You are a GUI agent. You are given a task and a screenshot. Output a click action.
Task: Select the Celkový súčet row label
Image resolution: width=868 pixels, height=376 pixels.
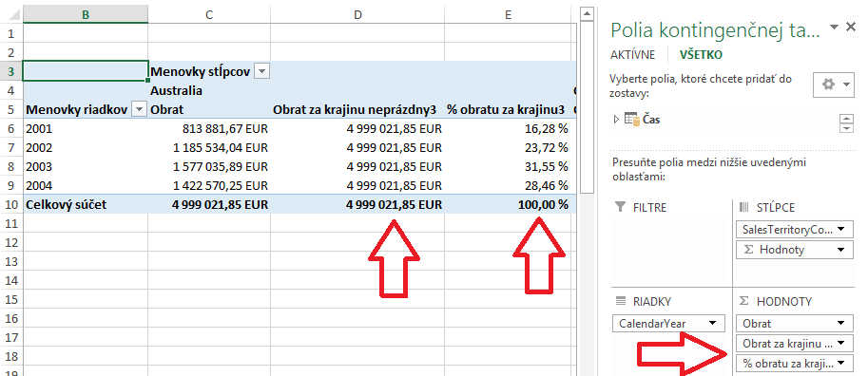(x=86, y=204)
